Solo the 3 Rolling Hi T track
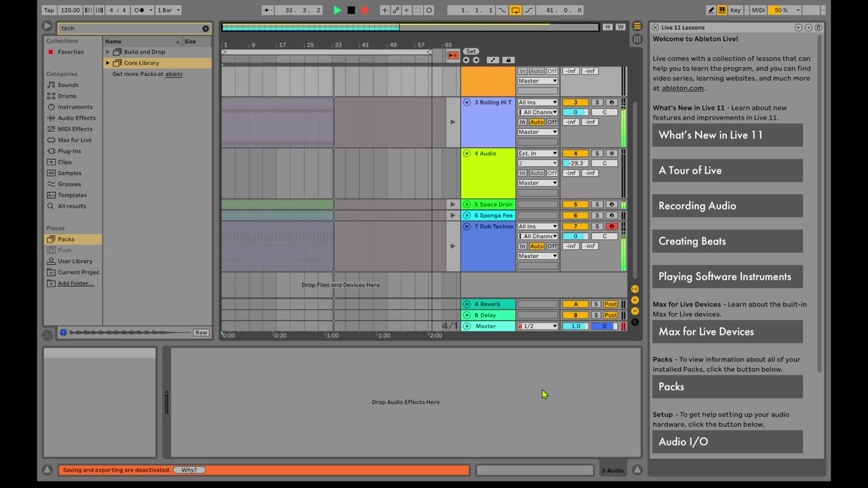This screenshot has height=488, width=868. tap(597, 102)
